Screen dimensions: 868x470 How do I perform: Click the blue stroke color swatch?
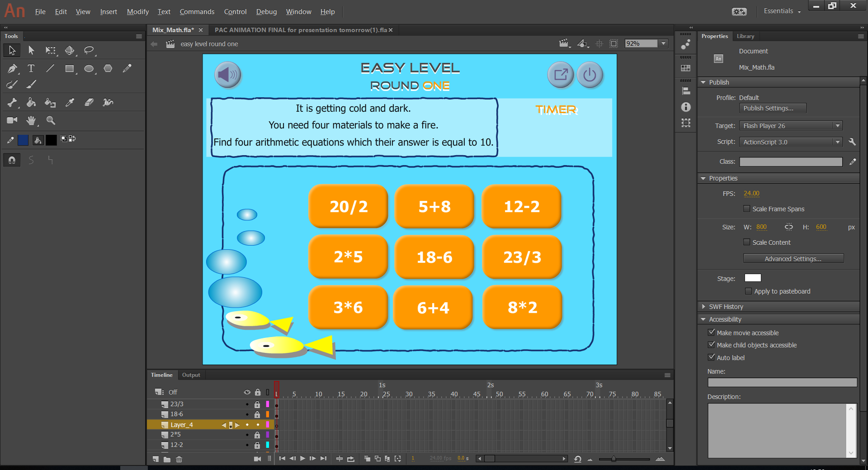click(23, 140)
